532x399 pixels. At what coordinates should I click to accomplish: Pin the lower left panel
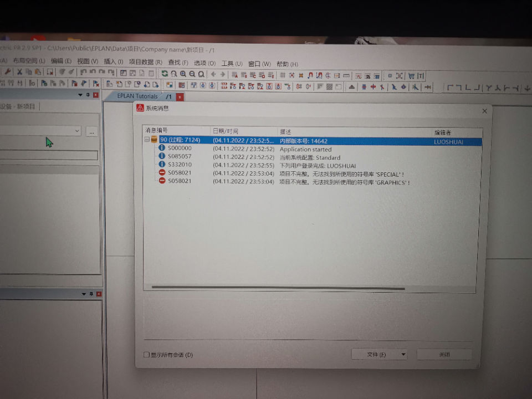(x=91, y=294)
